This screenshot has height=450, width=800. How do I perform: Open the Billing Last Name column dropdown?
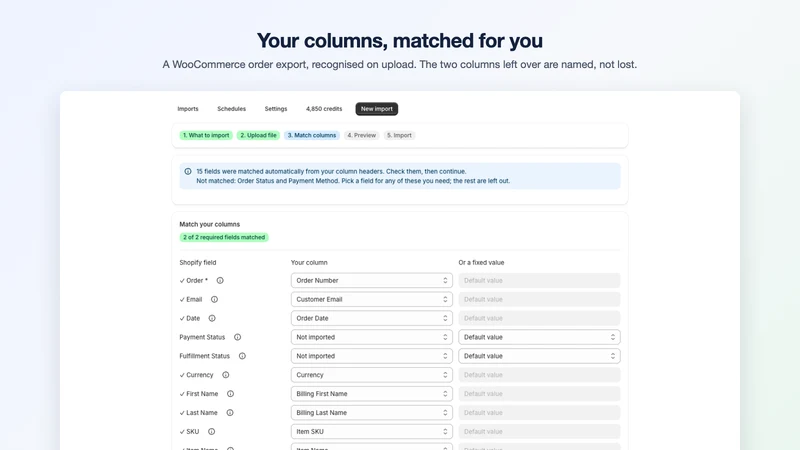[x=371, y=413]
